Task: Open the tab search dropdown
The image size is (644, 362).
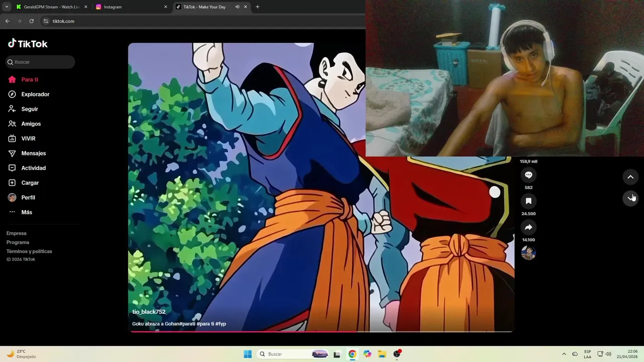Action: tap(7, 7)
